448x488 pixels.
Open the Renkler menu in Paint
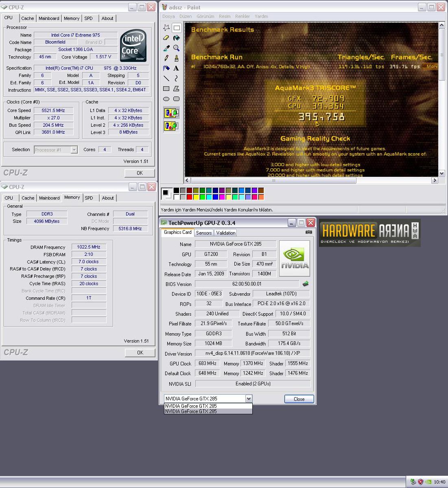point(243,16)
